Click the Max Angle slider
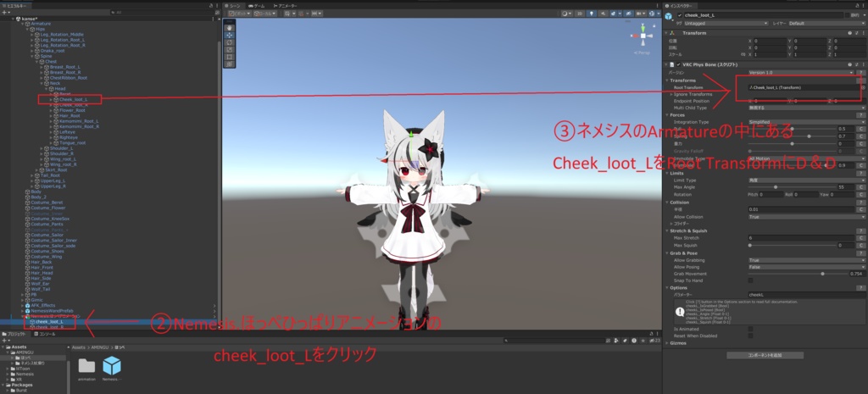The height and width of the screenshot is (394, 868). coord(792,187)
